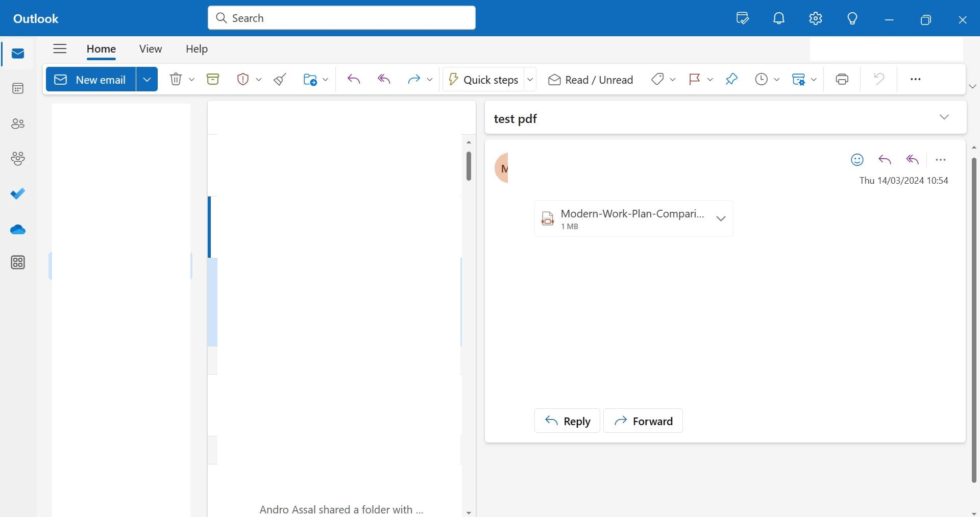980x517 pixels.
Task: Pin the current message
Action: 731,79
